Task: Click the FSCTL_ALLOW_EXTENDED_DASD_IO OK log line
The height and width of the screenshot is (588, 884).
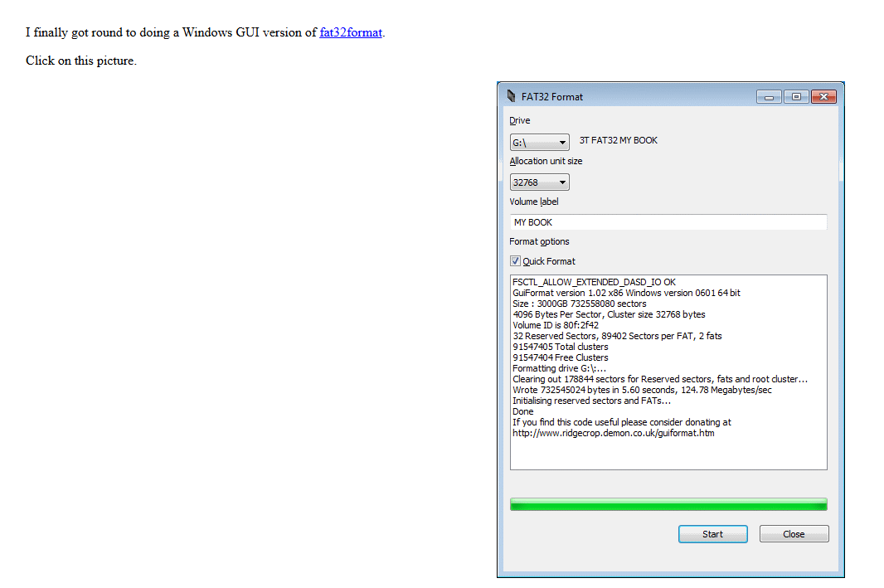Action: pos(594,282)
